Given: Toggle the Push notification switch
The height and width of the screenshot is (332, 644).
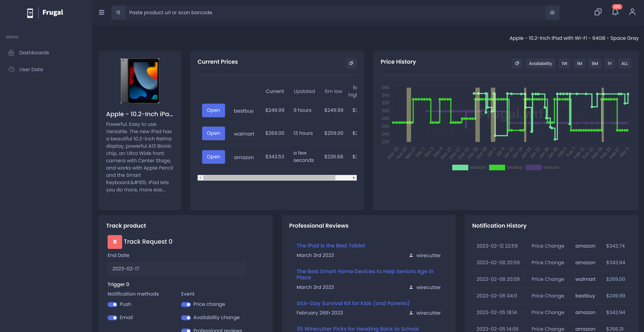Looking at the screenshot, I should pos(112,305).
